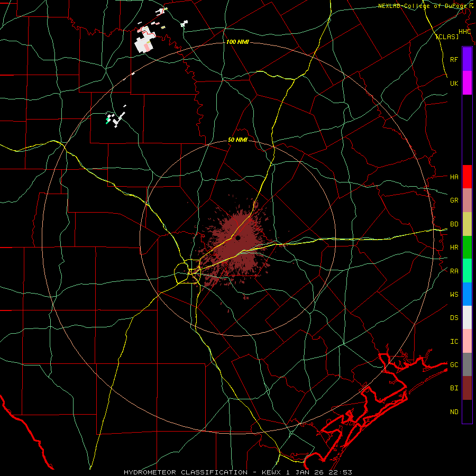This screenshot has height=476, width=476.
Task: Click the "DS" legend label
Action: point(454,317)
